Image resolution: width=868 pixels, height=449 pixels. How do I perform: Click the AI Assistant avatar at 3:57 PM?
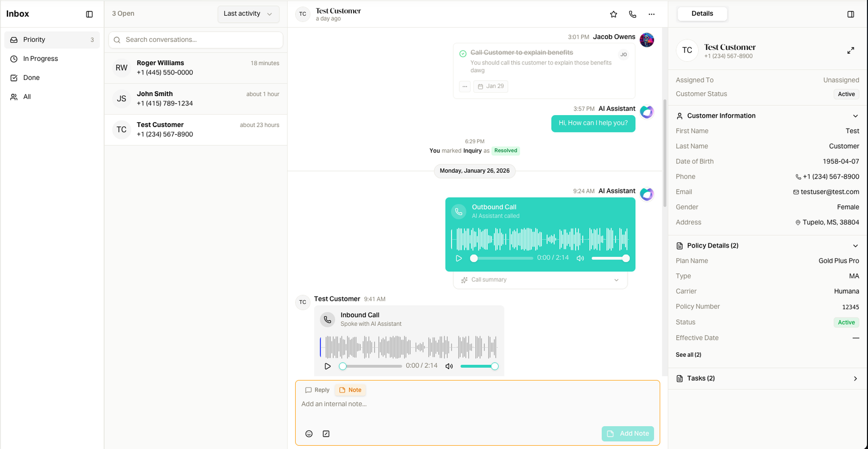(647, 112)
